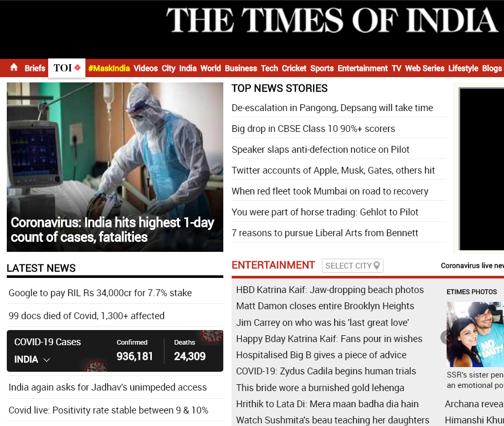Read the 'SSR's sister pens an emotional' caption
The width and height of the screenshot is (504, 426).
[x=475, y=380]
